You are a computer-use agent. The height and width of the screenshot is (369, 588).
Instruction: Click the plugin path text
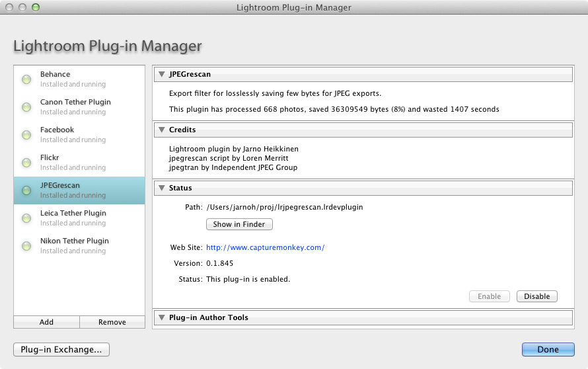[285, 207]
